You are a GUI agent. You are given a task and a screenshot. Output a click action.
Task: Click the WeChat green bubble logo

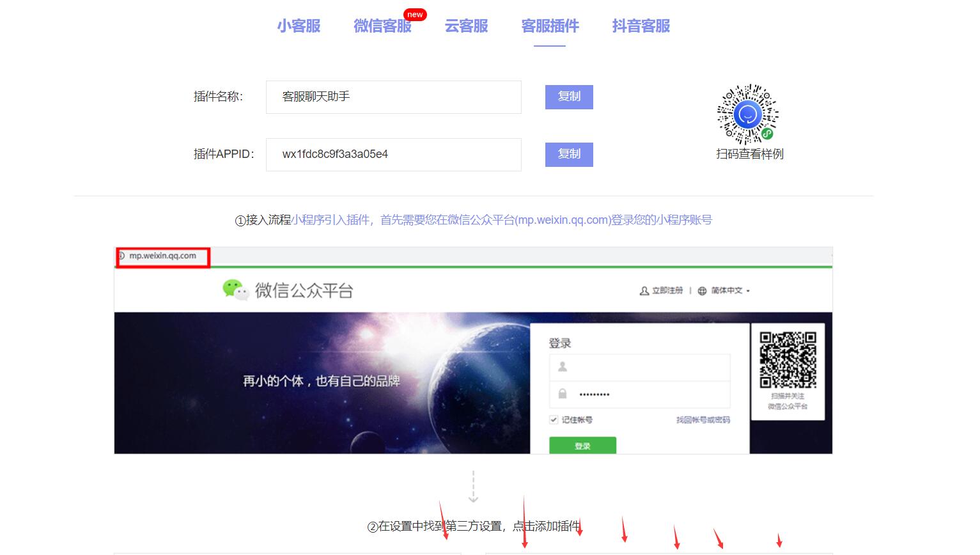pyautogui.click(x=235, y=290)
